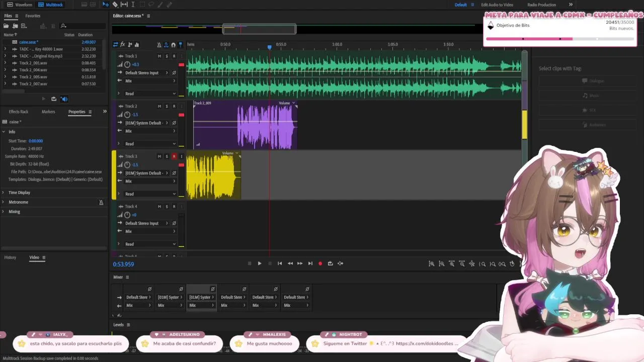Expand the Mixing section
Image resolution: width=644 pixels, height=362 pixels.
4,212
